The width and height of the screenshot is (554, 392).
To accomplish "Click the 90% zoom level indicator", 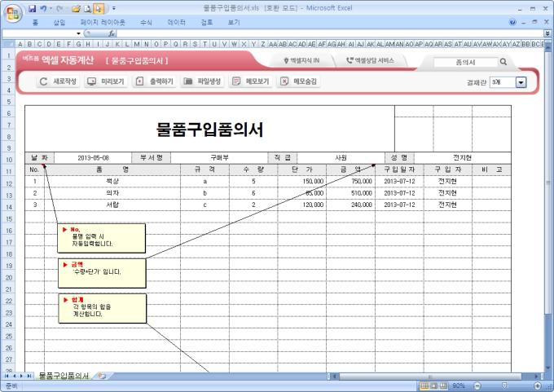I will point(458,385).
